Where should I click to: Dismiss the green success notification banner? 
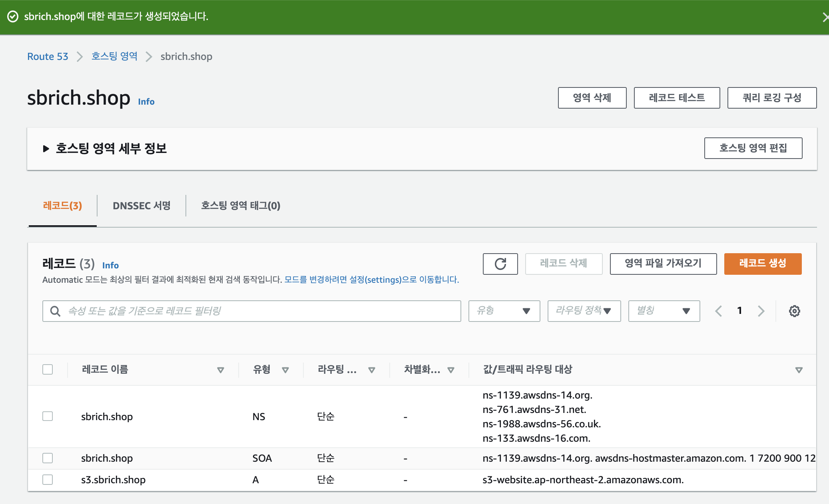coord(824,17)
